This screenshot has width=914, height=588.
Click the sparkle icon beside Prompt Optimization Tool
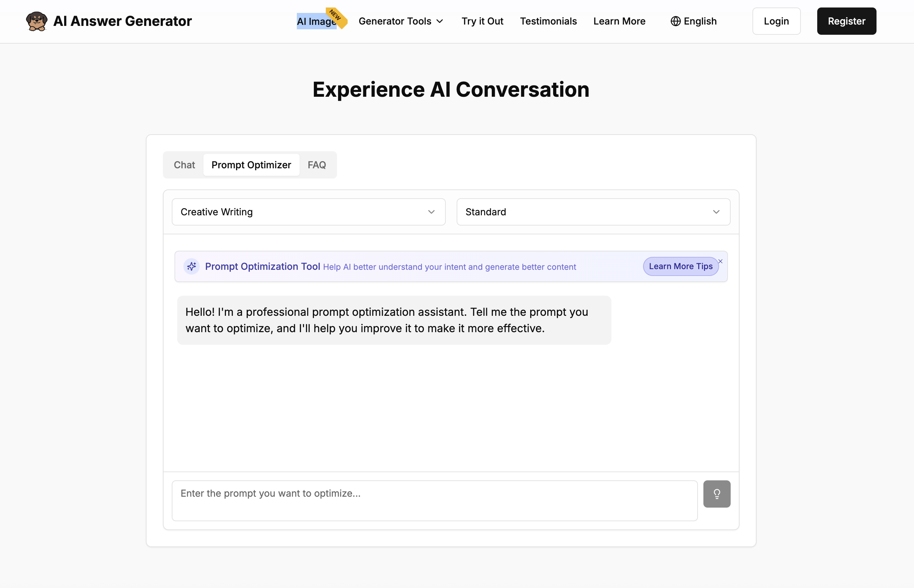click(x=192, y=266)
